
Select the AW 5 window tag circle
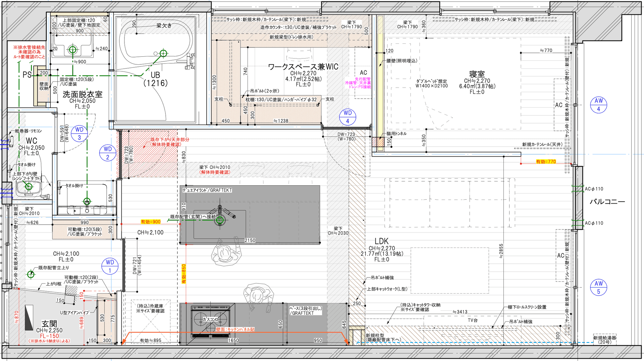598,287
